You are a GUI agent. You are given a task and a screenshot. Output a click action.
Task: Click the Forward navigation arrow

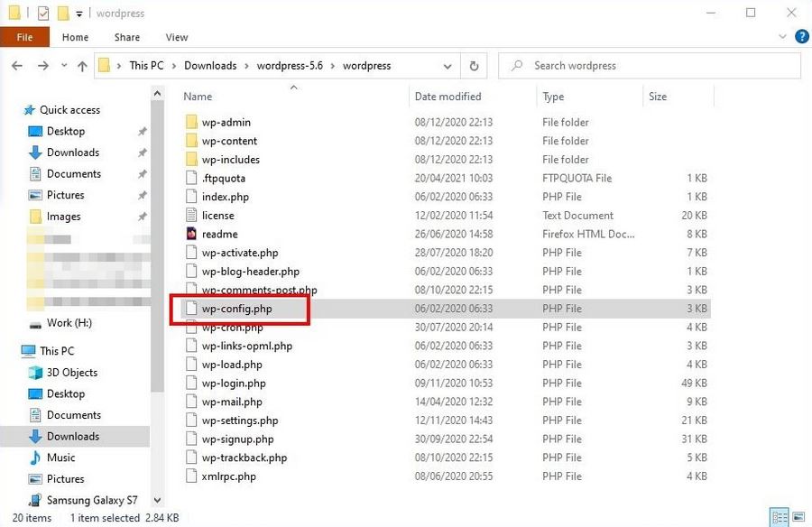tap(43, 66)
